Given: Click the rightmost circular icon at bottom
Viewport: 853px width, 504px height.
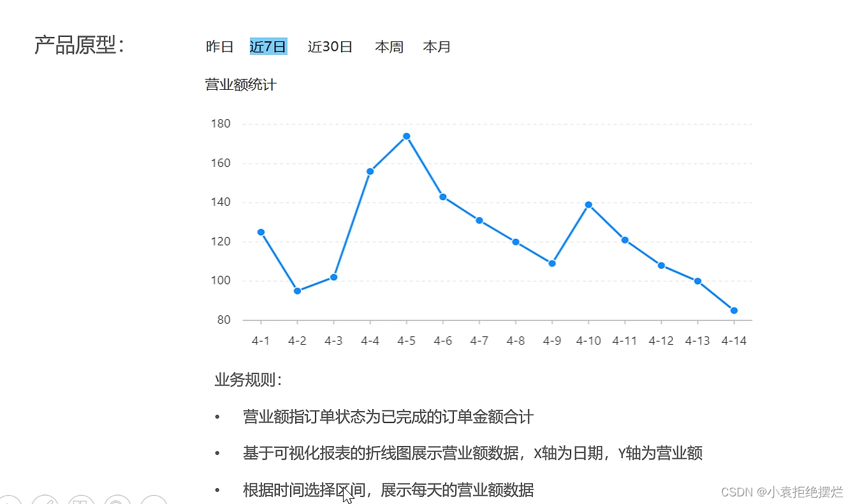Looking at the screenshot, I should pos(153,501).
